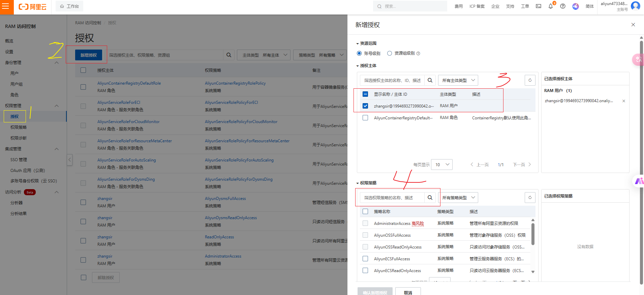Collapse 身份管理 sidebar group

57,62
